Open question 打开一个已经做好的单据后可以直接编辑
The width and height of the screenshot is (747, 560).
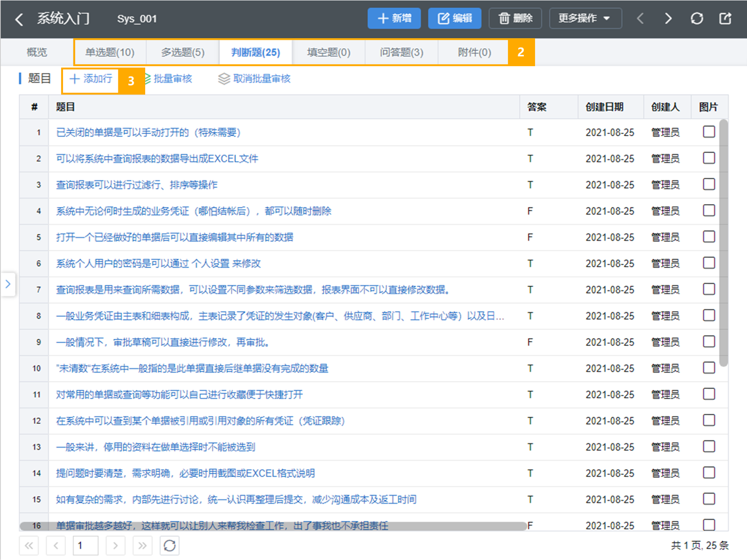pos(174,238)
